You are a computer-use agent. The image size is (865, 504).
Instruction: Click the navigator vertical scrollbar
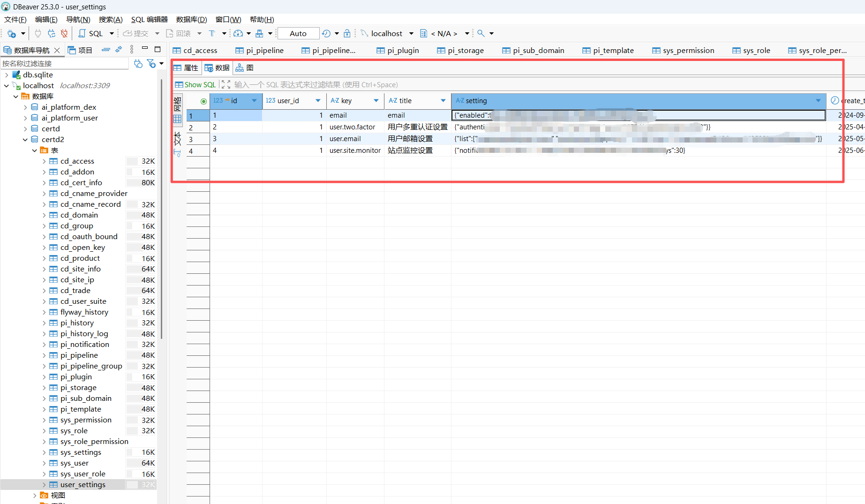(161, 211)
